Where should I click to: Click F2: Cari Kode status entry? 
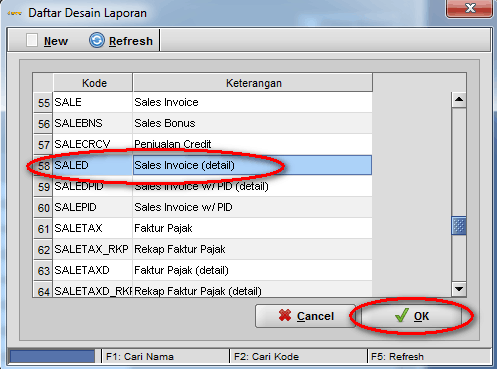298,357
